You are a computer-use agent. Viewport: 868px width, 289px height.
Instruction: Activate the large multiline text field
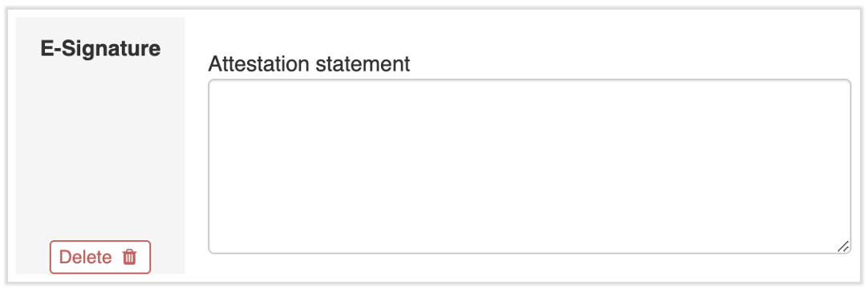(x=529, y=167)
